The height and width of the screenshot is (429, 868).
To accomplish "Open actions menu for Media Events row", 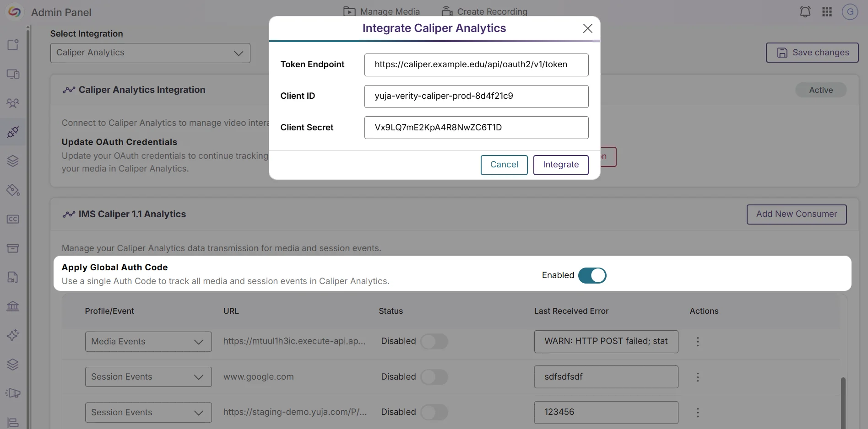I will click(x=698, y=342).
